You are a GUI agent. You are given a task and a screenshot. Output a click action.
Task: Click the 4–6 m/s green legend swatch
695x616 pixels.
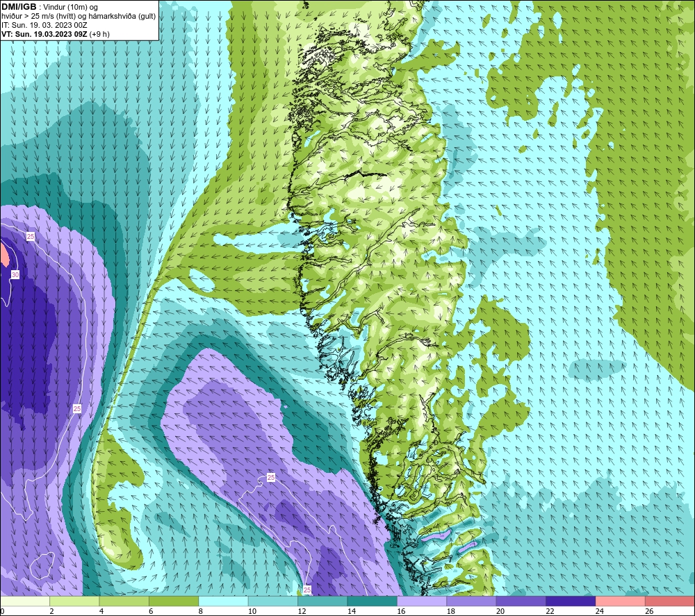pos(124,601)
